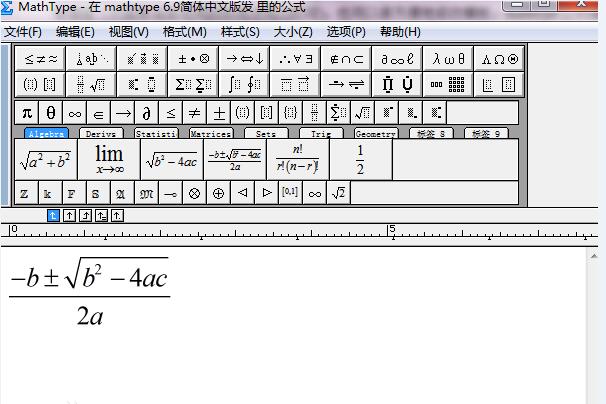Switch to the Statistics tab
The image size is (606, 404).
pyautogui.click(x=156, y=133)
